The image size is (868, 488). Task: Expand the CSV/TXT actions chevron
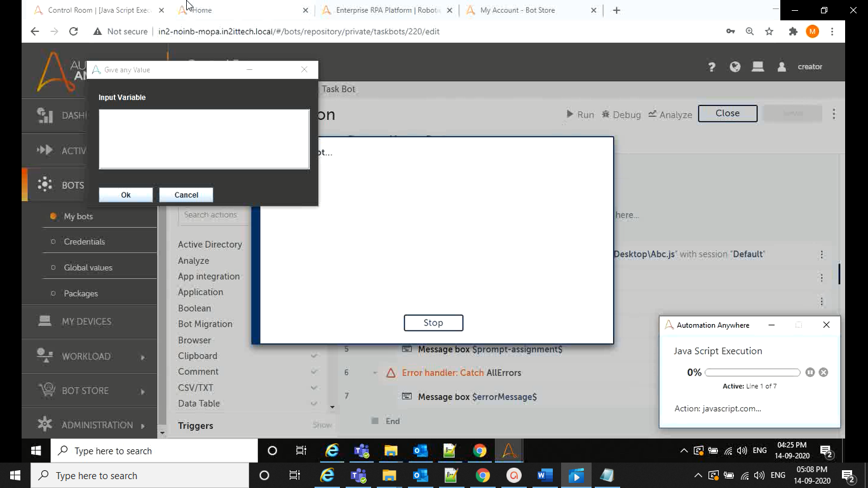coord(314,388)
